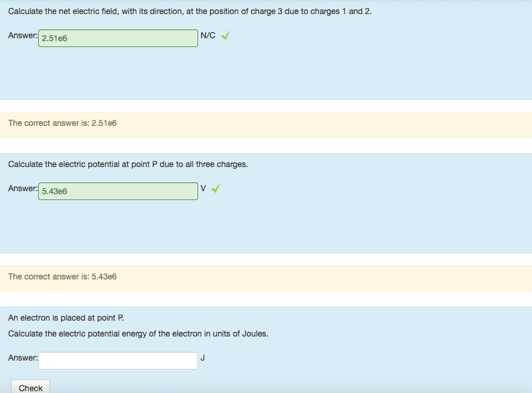Click the answer field containing 5.43e6
This screenshot has height=393, width=532.
point(118,191)
